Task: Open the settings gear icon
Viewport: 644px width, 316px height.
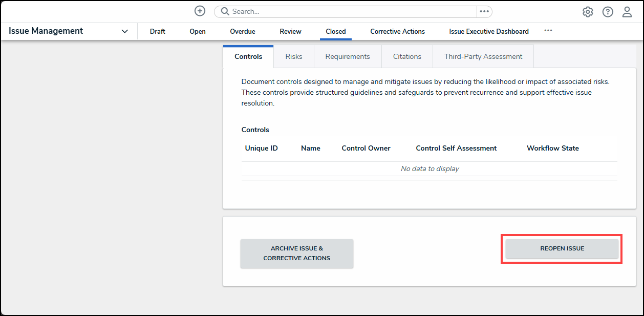Action: point(588,12)
